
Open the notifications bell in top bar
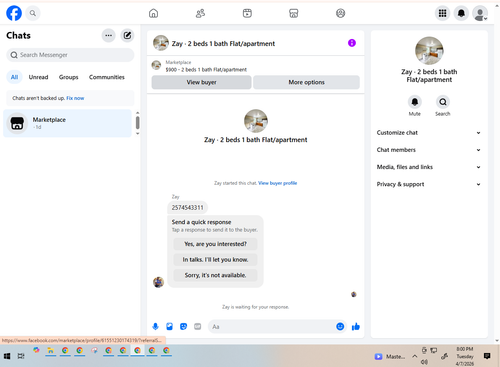pyautogui.click(x=461, y=13)
